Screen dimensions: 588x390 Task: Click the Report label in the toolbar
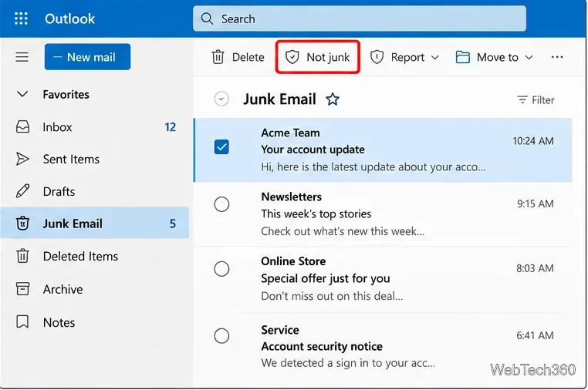pyautogui.click(x=407, y=57)
